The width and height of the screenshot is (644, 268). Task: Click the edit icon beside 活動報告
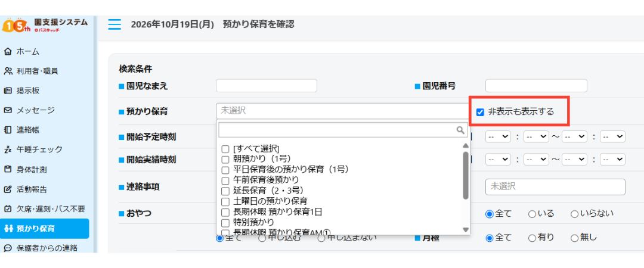coord(8,189)
